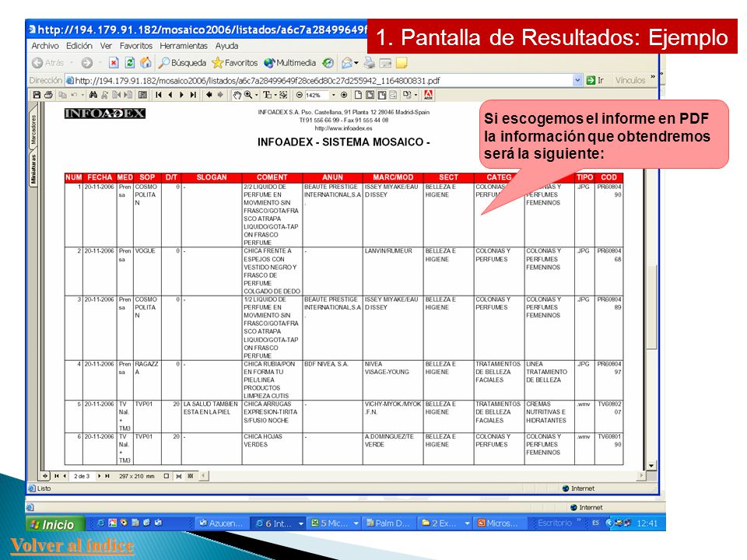Select the Hand tool
747x560 pixels.
pyautogui.click(x=237, y=95)
